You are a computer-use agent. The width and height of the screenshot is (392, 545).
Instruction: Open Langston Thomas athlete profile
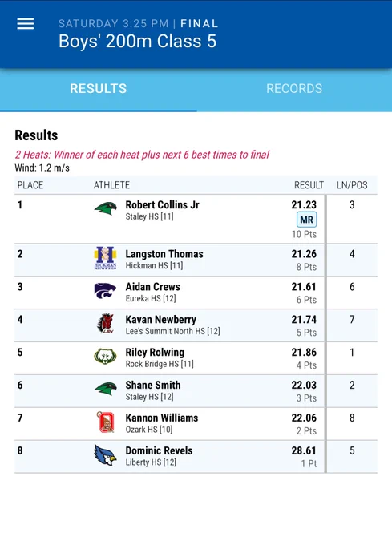tap(164, 254)
